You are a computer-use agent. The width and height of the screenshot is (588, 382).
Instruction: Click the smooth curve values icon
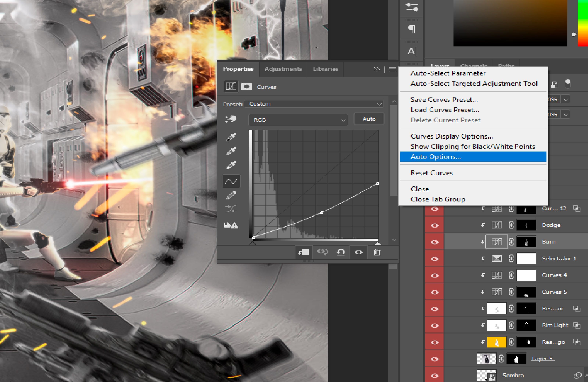(231, 209)
